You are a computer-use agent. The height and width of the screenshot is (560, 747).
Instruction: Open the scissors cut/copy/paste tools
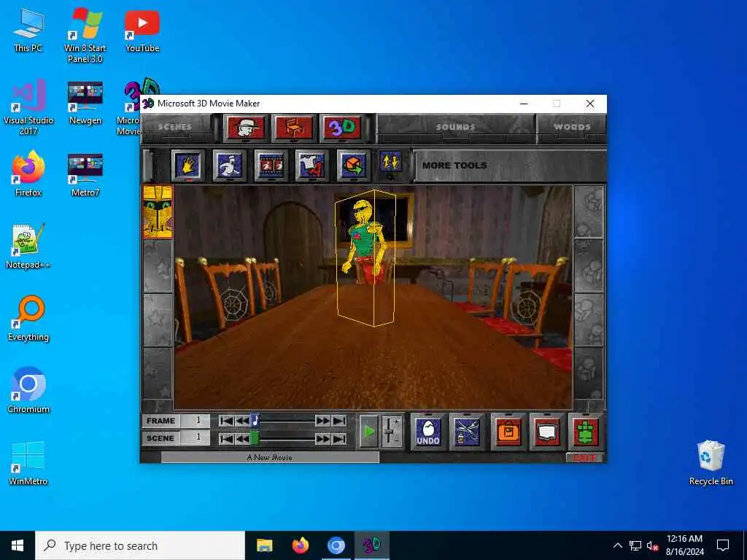466,432
